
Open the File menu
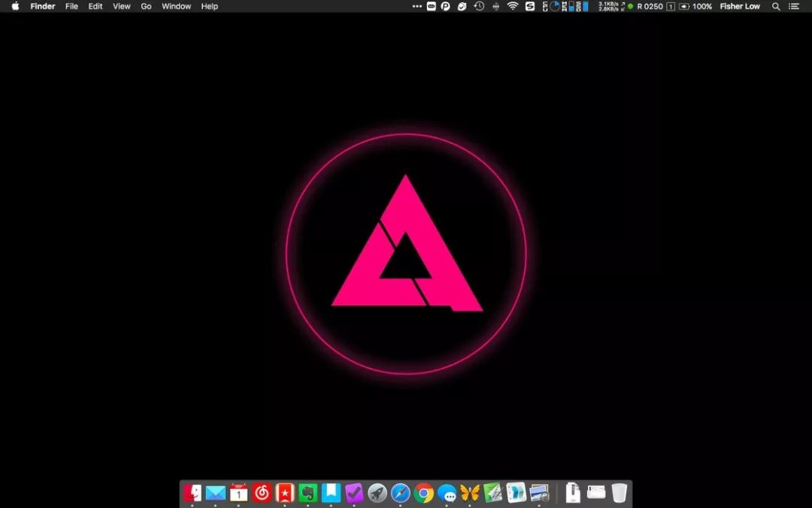point(71,6)
